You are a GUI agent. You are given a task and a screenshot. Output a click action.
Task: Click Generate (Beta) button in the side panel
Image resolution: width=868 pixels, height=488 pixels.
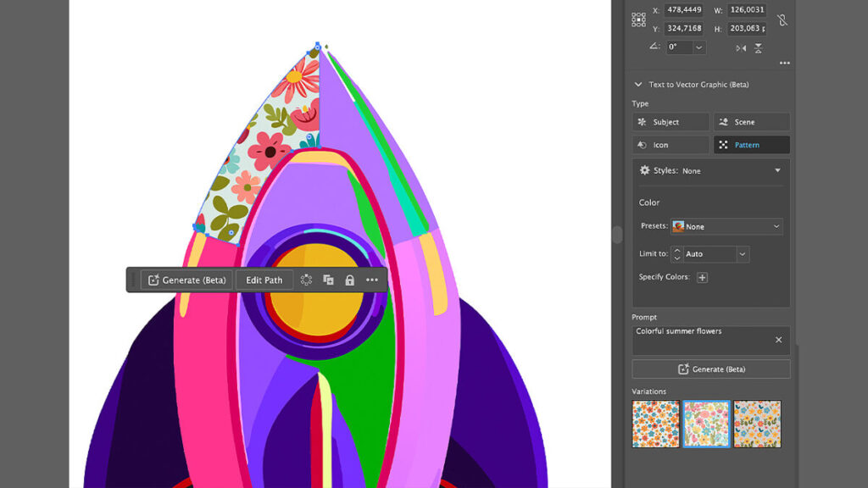[710, 369]
